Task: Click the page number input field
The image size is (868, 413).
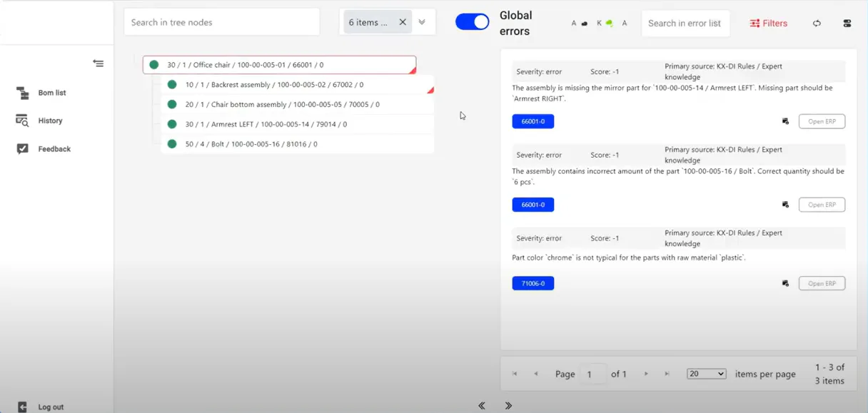Action: pyautogui.click(x=592, y=374)
